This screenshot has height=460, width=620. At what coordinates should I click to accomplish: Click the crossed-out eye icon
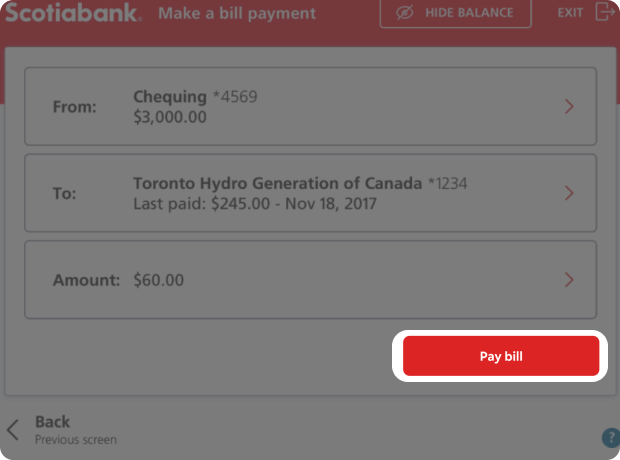pyautogui.click(x=405, y=13)
